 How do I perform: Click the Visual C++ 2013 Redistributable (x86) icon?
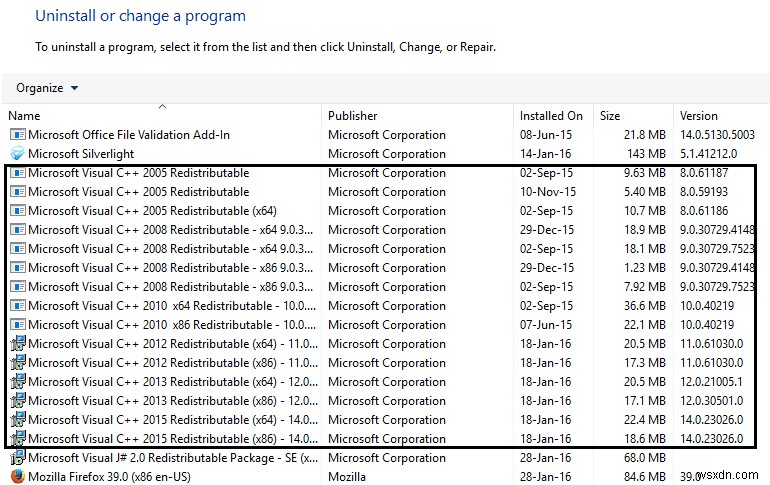[x=18, y=401]
